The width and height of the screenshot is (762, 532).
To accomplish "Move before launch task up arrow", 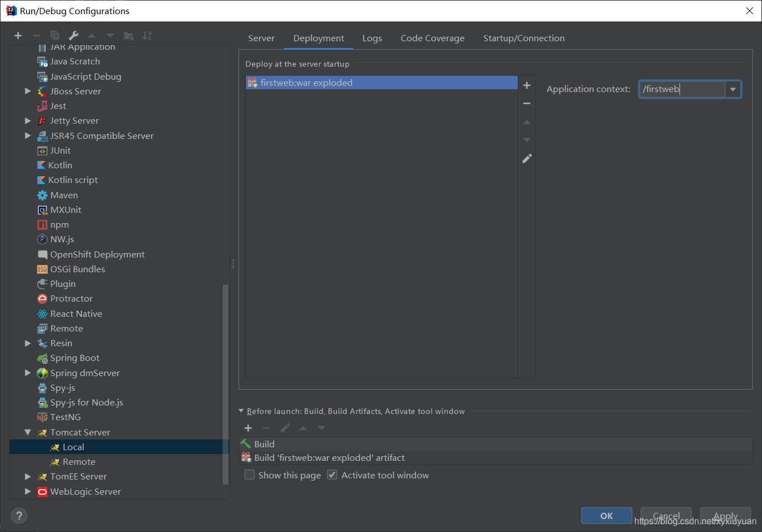I will 303,428.
